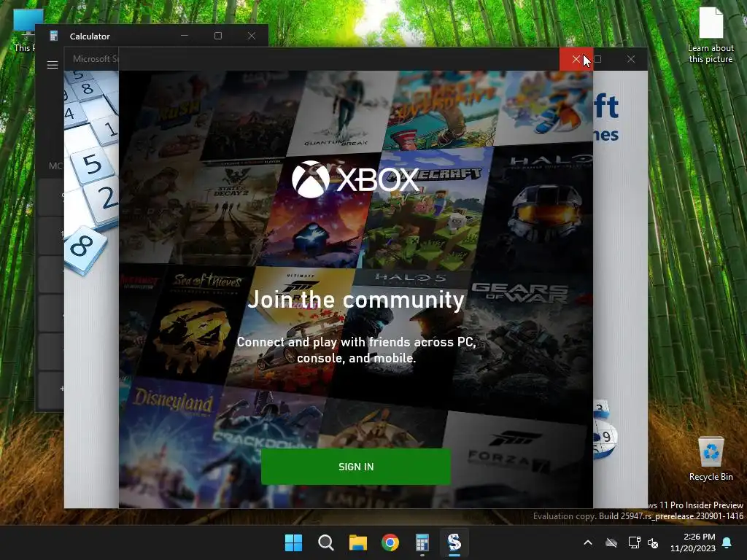Image resolution: width=747 pixels, height=560 pixels.
Task: Click the Calculator title bar app icon
Action: 54,36
